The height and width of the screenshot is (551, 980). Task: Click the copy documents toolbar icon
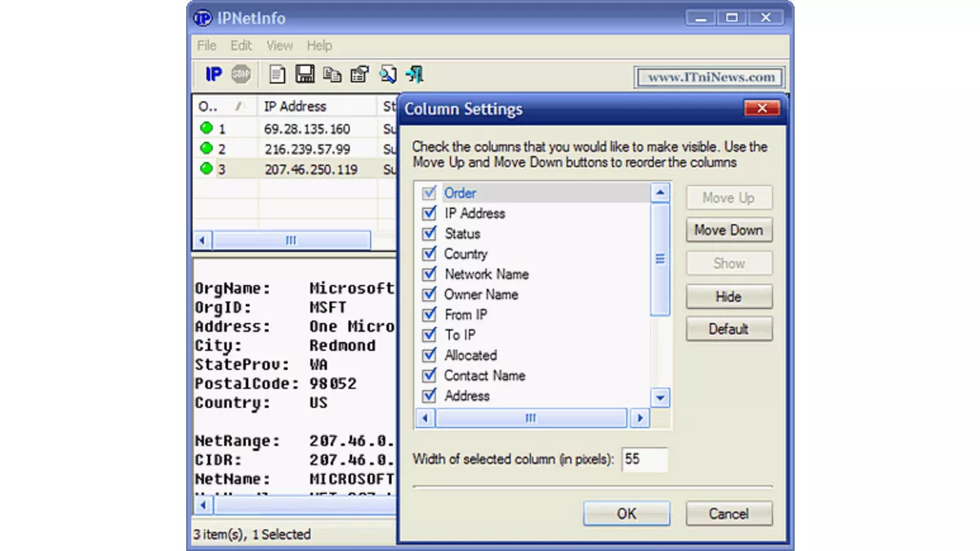(x=332, y=75)
